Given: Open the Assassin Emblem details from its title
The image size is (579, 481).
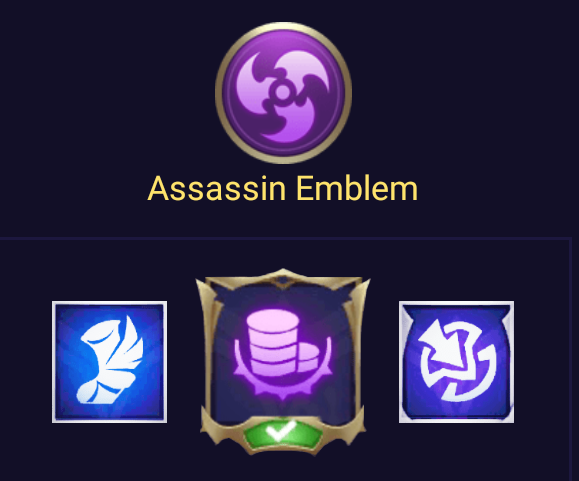Looking at the screenshot, I should pos(282,189).
